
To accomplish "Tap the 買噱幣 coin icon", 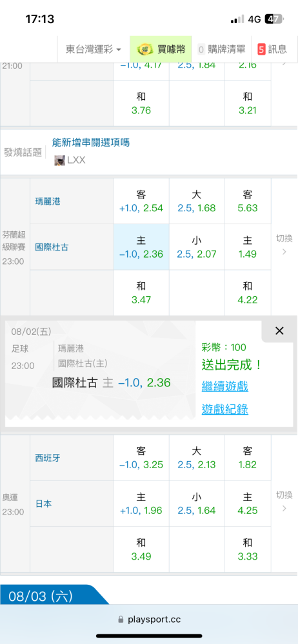I will pyautogui.click(x=144, y=50).
